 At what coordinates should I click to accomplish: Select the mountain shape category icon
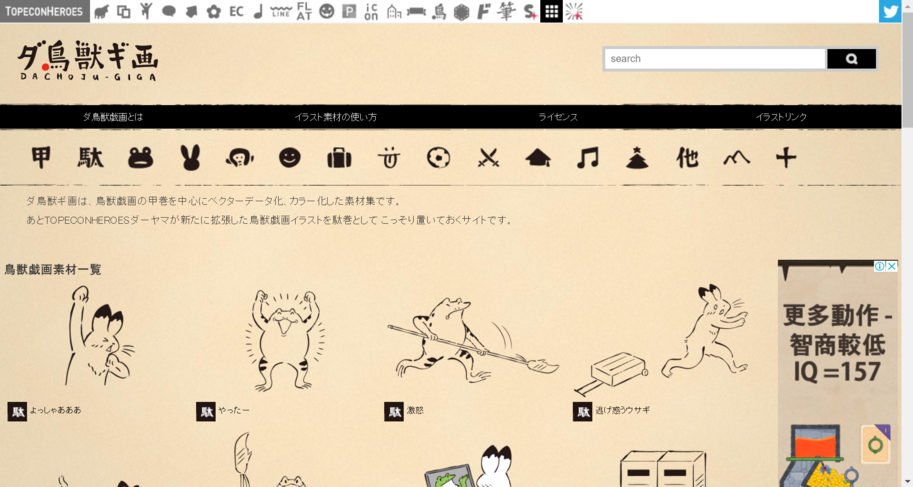[x=737, y=158]
